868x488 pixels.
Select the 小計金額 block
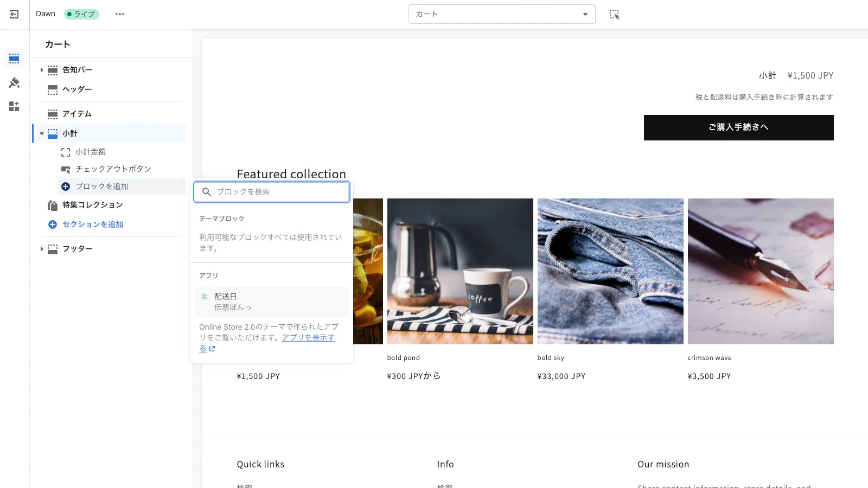click(91, 152)
